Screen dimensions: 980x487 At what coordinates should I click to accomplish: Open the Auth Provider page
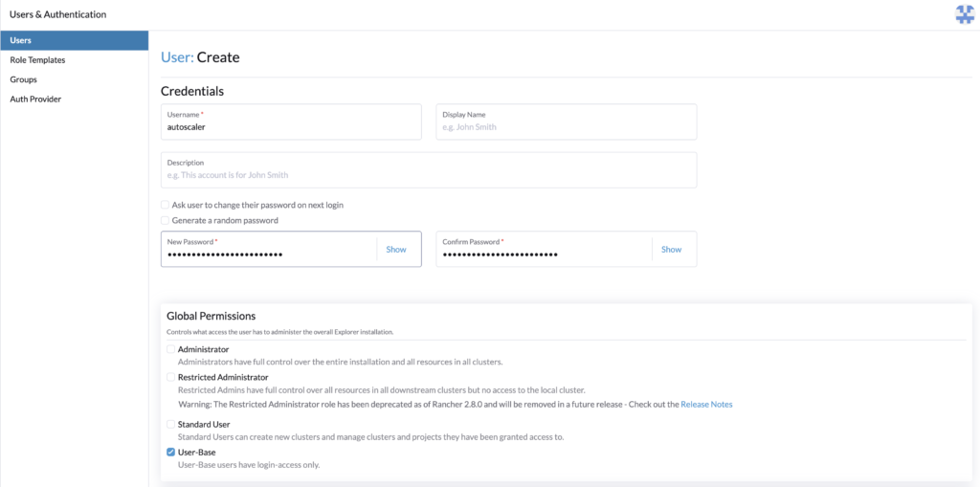coord(35,99)
